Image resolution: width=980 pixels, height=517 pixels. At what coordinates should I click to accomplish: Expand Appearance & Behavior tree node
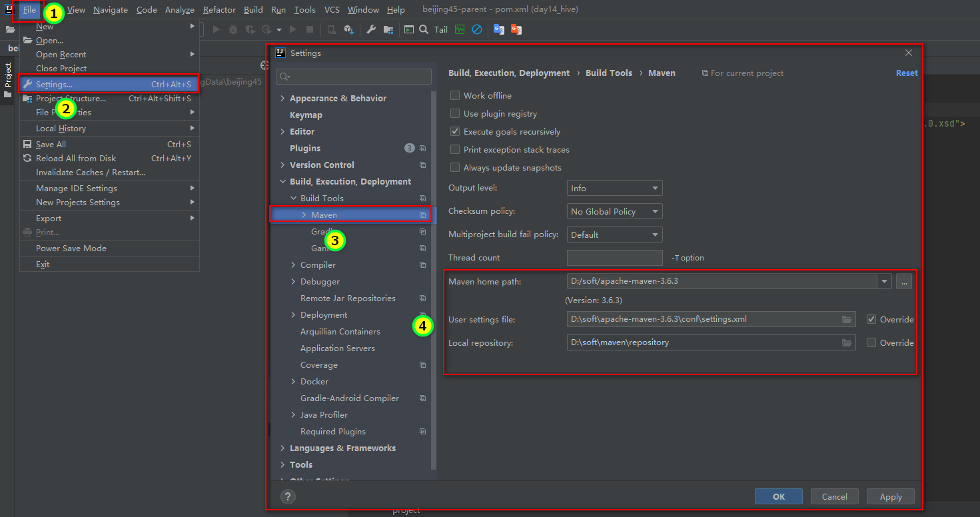(x=282, y=99)
